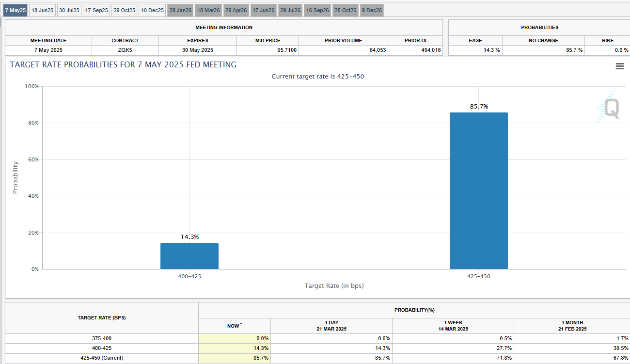630x364 pixels.
Task: Select the 28 Jan26 tab
Action: (x=180, y=10)
